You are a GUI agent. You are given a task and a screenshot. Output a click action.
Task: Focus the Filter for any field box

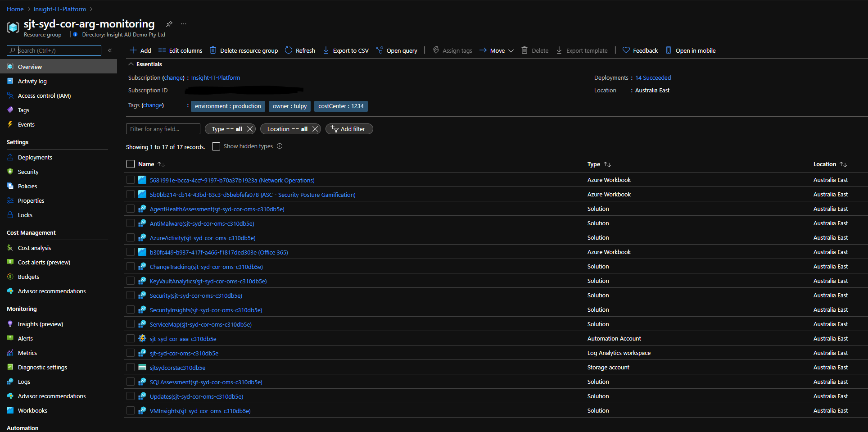163,129
